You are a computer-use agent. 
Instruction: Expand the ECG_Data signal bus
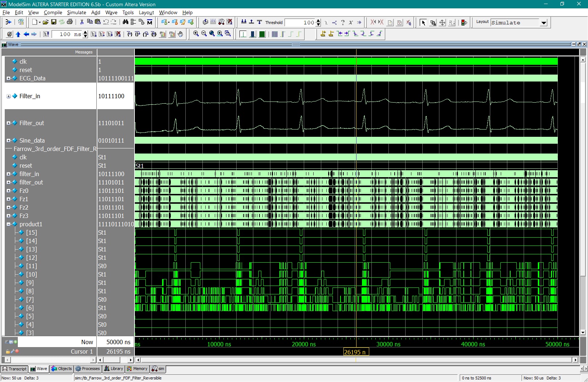(8, 78)
